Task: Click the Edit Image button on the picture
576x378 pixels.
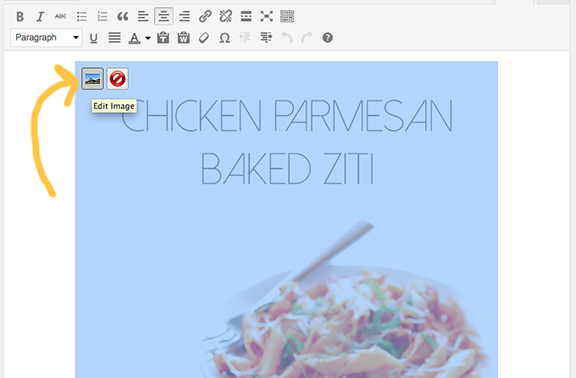Action: point(93,79)
